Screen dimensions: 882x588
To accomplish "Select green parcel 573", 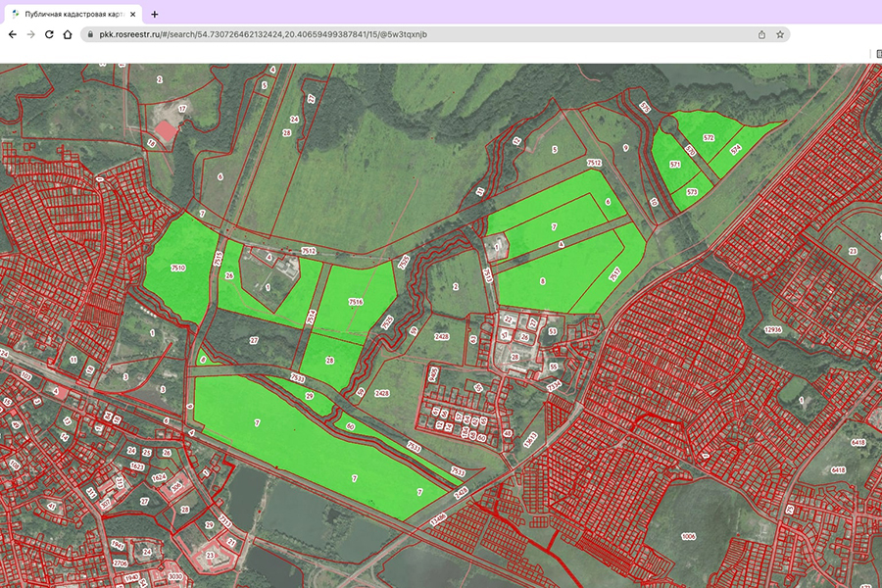I will pyautogui.click(x=693, y=192).
